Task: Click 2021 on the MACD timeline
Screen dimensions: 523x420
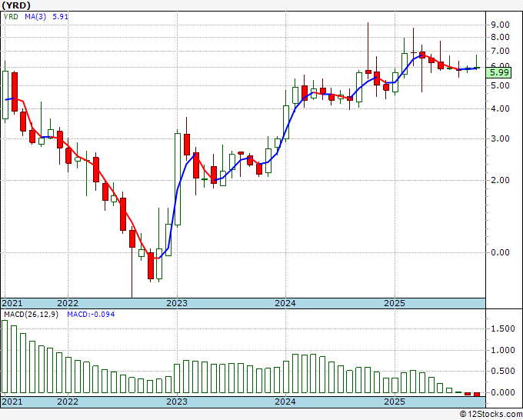Action: [x=12, y=402]
